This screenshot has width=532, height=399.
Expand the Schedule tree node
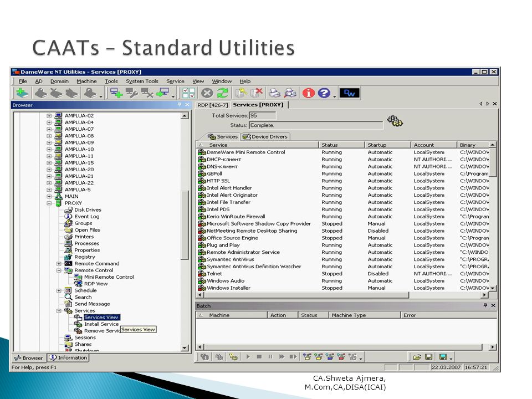pos(59,290)
